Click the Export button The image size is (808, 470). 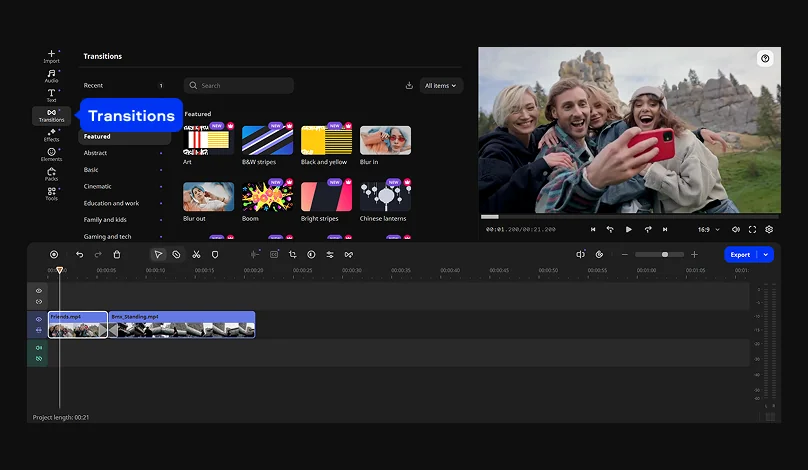point(740,255)
